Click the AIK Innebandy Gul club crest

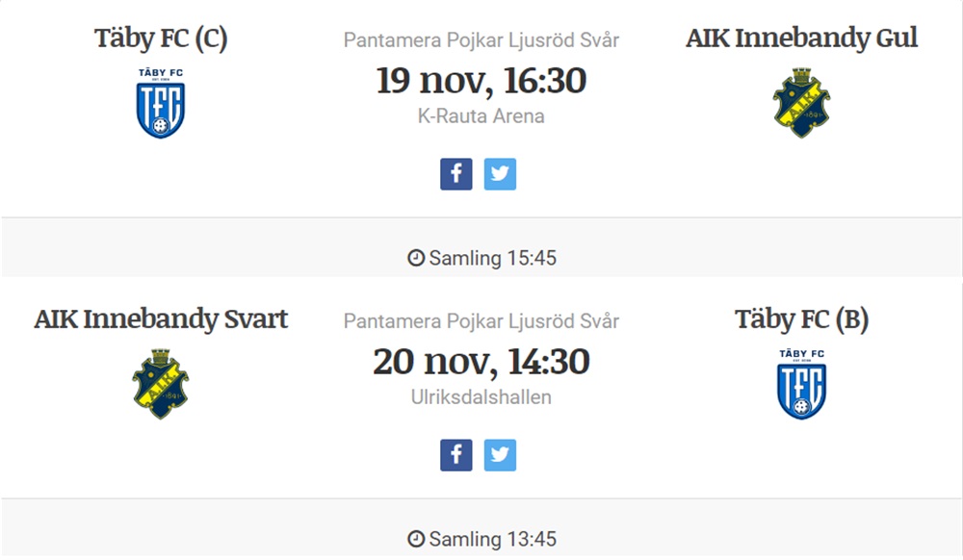801,103
